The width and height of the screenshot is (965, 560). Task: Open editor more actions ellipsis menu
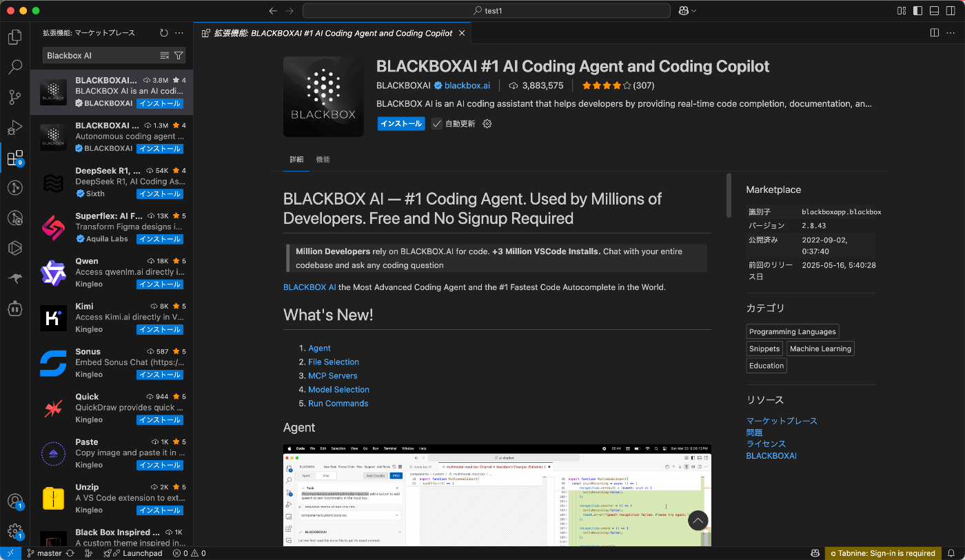pos(951,33)
